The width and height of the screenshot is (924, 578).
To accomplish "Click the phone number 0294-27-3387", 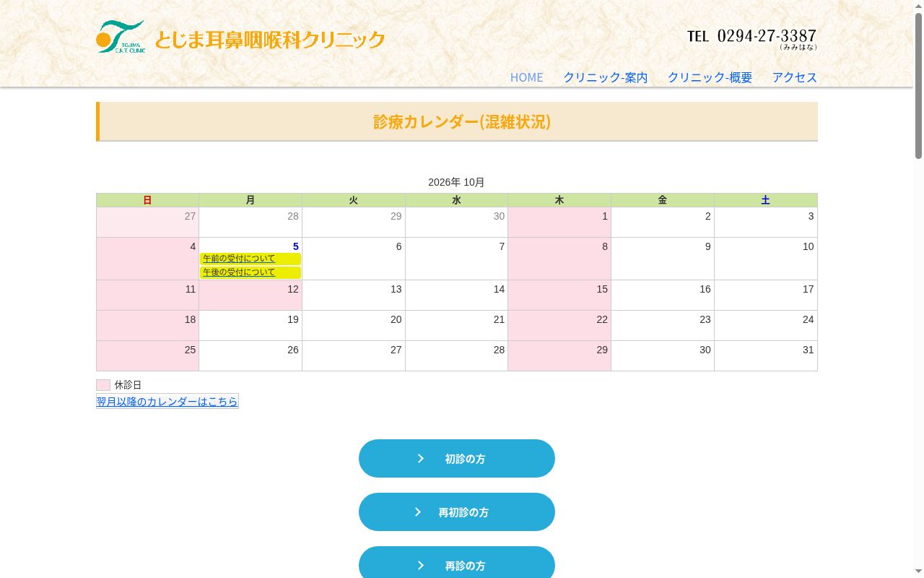I will coord(767,35).
